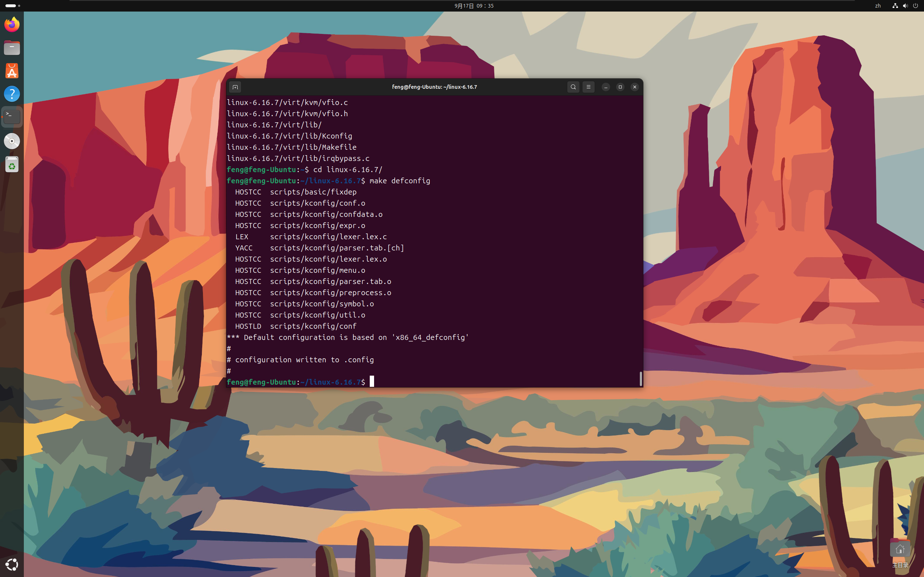Open the disc drive icon in dock
The height and width of the screenshot is (577, 924).
click(x=12, y=141)
